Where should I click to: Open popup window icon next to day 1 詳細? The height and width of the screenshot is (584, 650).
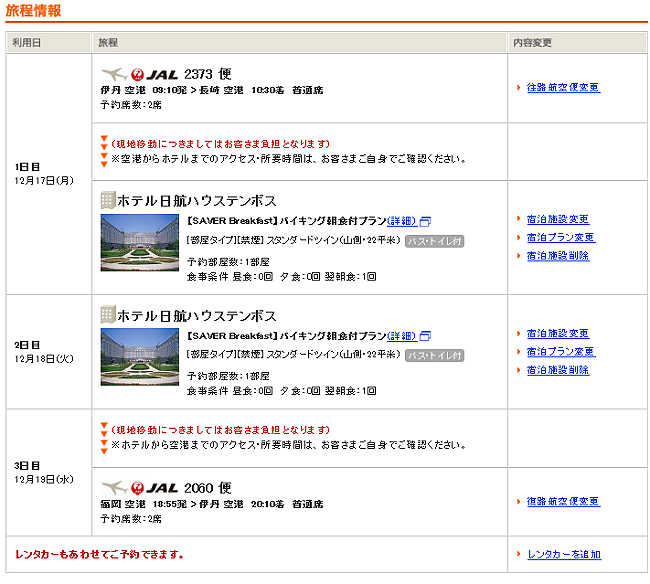[425, 222]
